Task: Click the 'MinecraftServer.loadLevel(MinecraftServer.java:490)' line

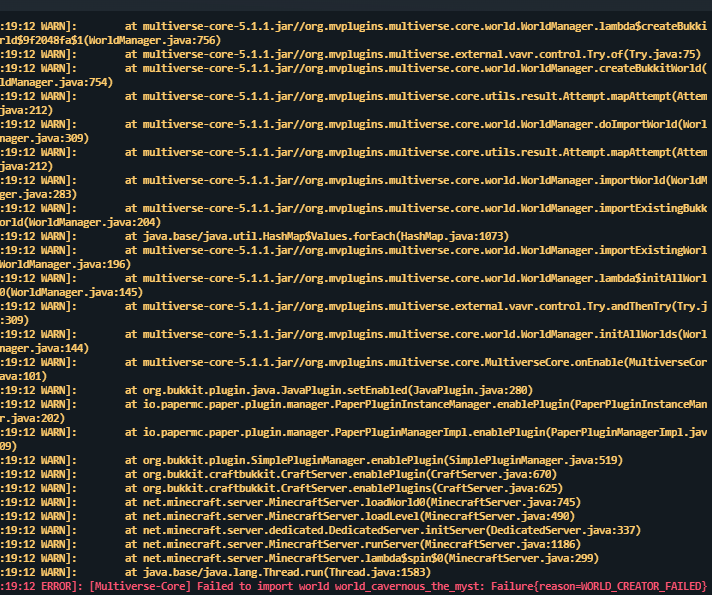Action: click(287, 517)
